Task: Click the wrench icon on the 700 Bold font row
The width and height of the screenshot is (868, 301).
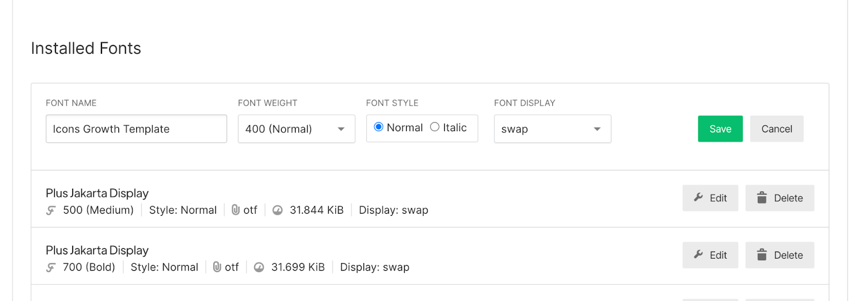Action: (x=698, y=254)
